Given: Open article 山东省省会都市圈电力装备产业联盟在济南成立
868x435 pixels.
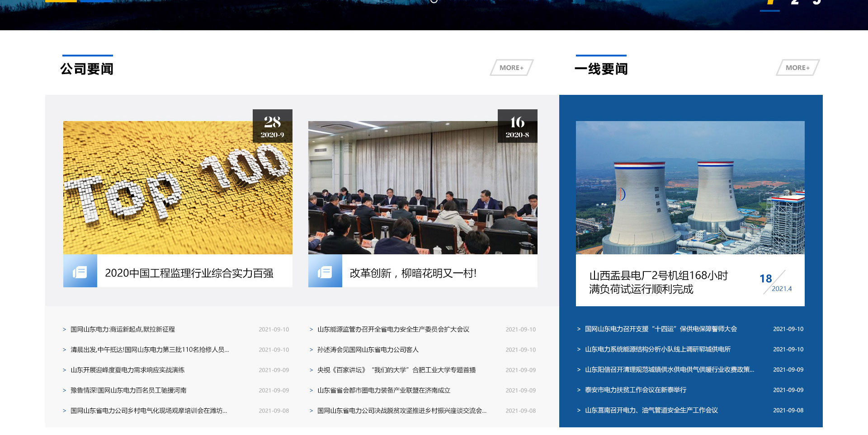Looking at the screenshot, I should [x=383, y=390].
